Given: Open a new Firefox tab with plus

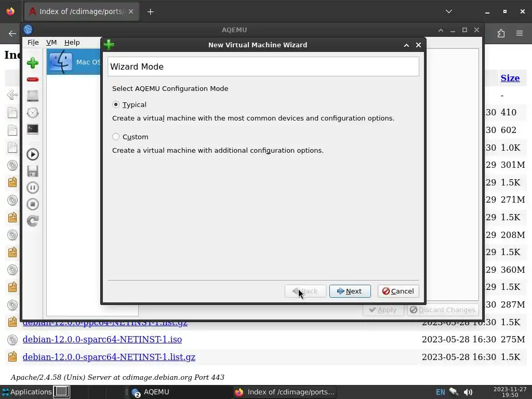Looking at the screenshot, I should (150, 11).
